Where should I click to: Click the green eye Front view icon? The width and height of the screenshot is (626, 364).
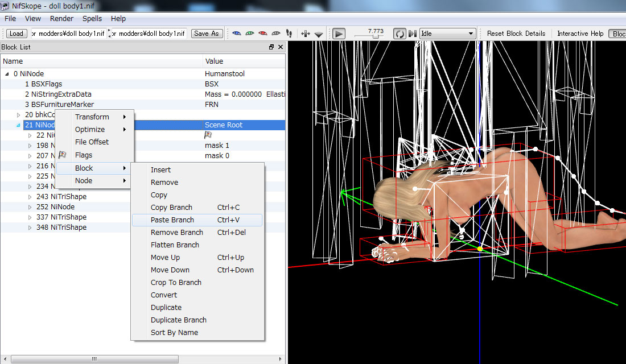(x=250, y=34)
